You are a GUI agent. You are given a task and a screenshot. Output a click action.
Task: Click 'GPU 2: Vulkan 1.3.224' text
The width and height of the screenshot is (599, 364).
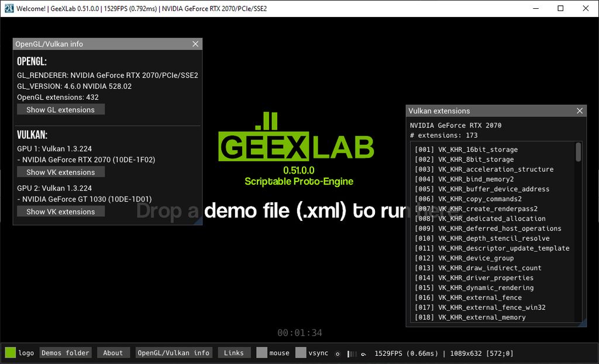(54, 188)
